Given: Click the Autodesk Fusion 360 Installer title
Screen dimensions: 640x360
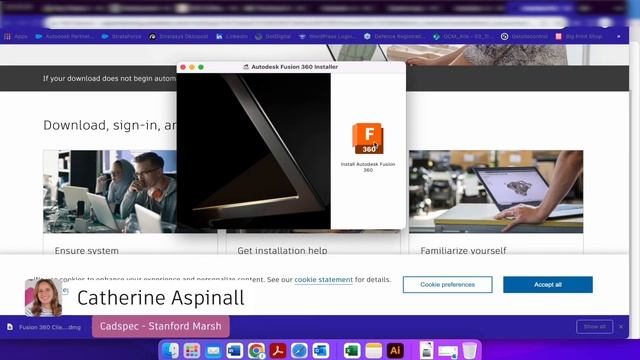Looking at the screenshot, I should [x=294, y=67].
